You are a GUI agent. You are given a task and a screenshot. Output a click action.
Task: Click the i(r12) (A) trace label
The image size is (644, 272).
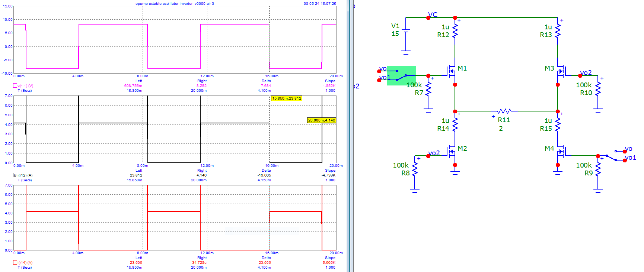click(x=25, y=175)
